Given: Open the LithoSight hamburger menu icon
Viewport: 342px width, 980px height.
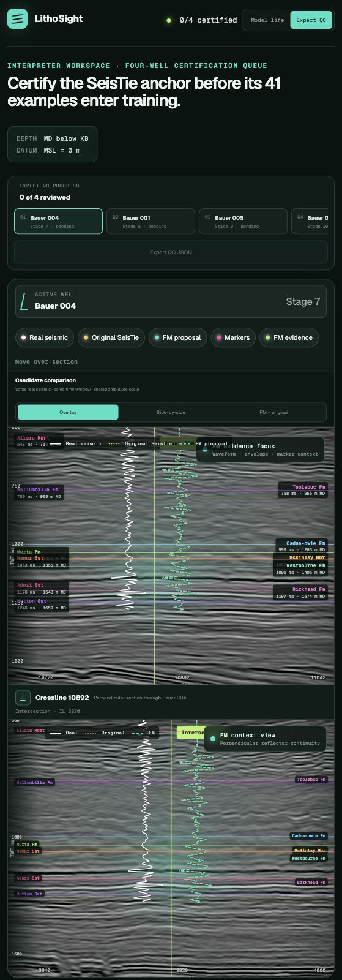Looking at the screenshot, I should (x=17, y=19).
